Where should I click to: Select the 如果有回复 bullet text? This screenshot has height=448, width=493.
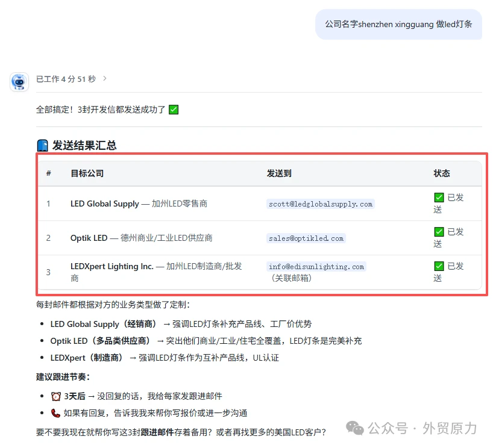pyautogui.click(x=155, y=413)
